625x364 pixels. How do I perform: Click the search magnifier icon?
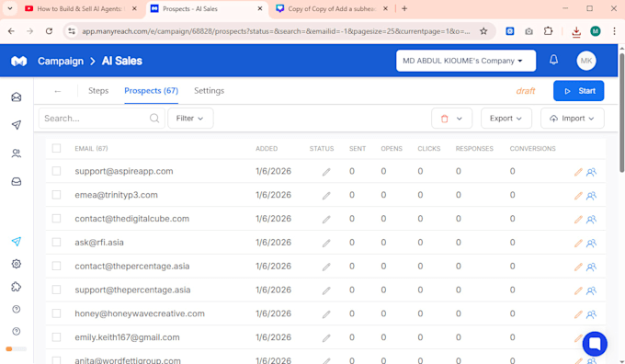(x=154, y=119)
